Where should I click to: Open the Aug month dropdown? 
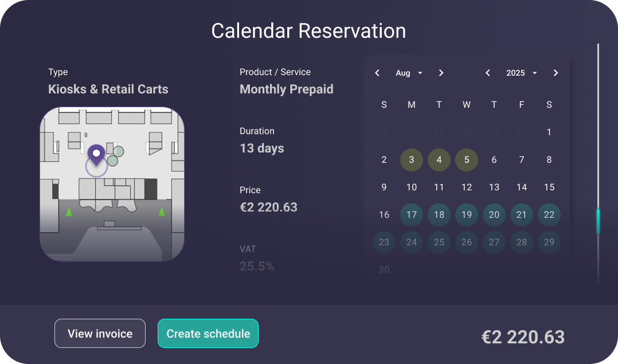pyautogui.click(x=409, y=73)
